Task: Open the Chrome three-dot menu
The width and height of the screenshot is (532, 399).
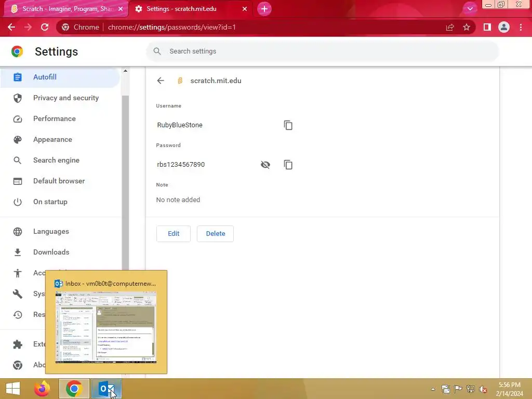Action: coord(521,27)
